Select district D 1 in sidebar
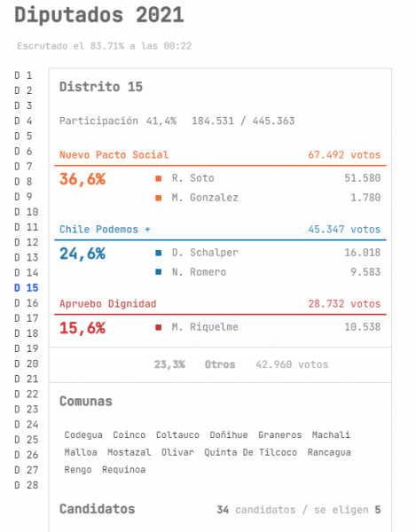The width and height of the screenshot is (416, 532). point(23,75)
